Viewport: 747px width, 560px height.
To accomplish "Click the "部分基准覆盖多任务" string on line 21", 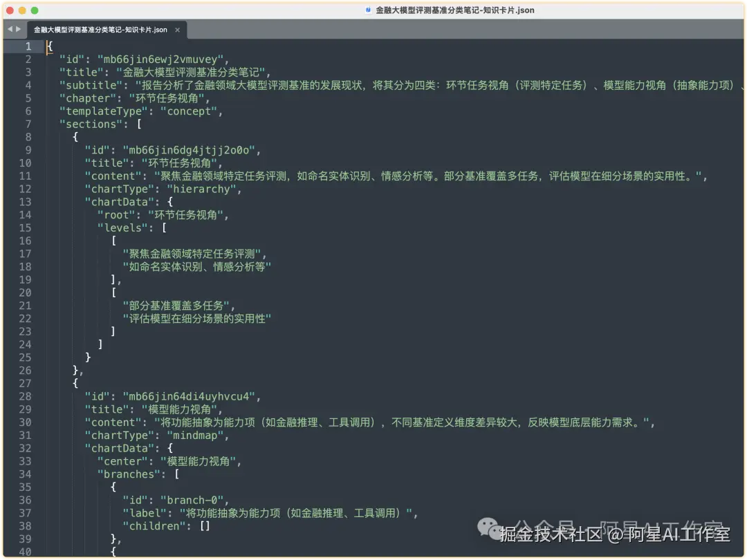I will [176, 306].
